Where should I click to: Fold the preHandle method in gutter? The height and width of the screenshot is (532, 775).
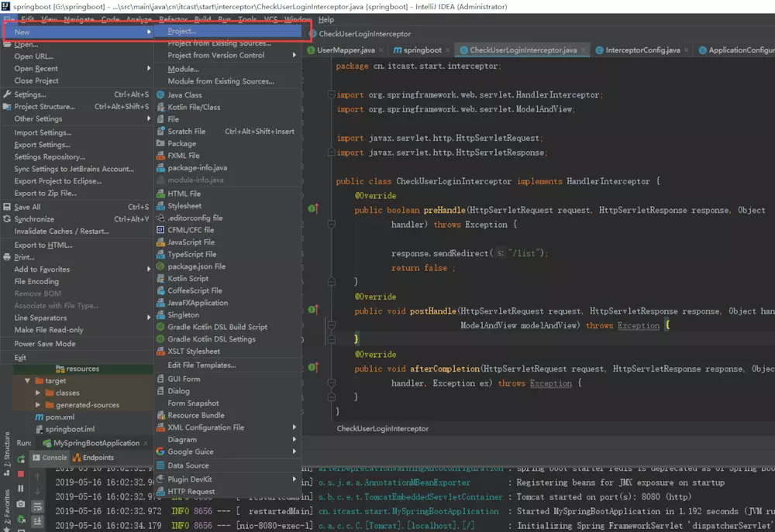[x=332, y=225]
